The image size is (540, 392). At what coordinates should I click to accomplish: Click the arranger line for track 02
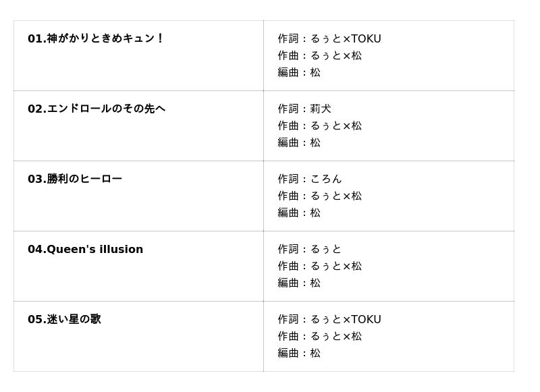(x=299, y=142)
